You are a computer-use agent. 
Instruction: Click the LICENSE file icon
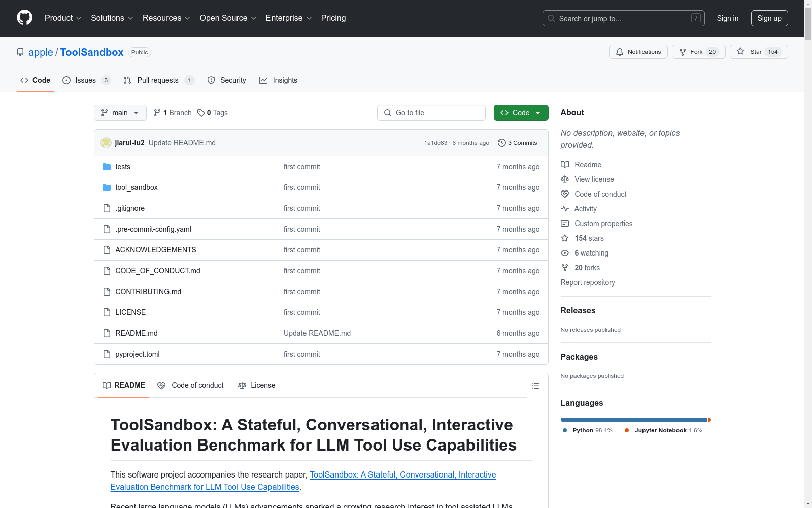point(107,312)
